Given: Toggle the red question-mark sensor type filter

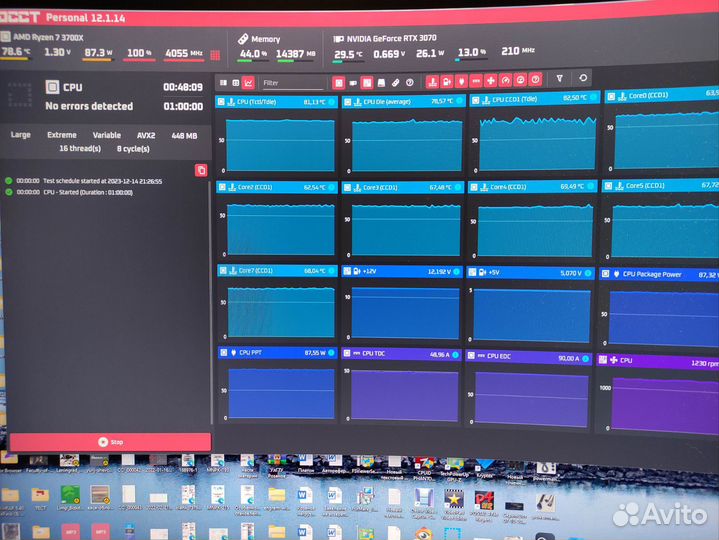Looking at the screenshot, I should point(535,79).
